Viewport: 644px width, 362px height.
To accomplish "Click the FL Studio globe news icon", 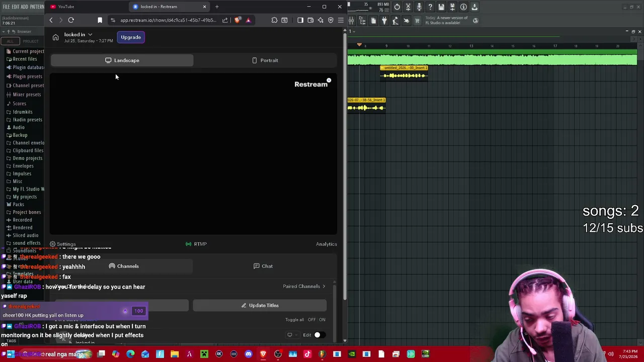I will 475,21.
